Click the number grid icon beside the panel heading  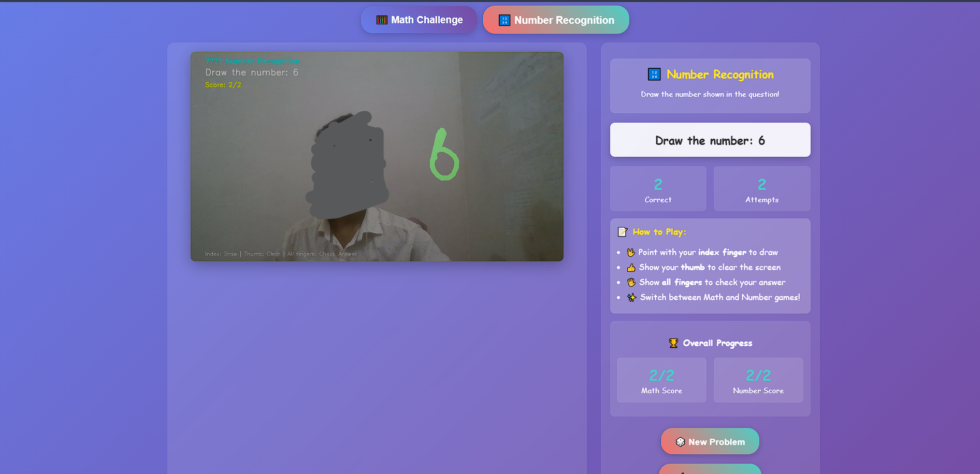654,75
